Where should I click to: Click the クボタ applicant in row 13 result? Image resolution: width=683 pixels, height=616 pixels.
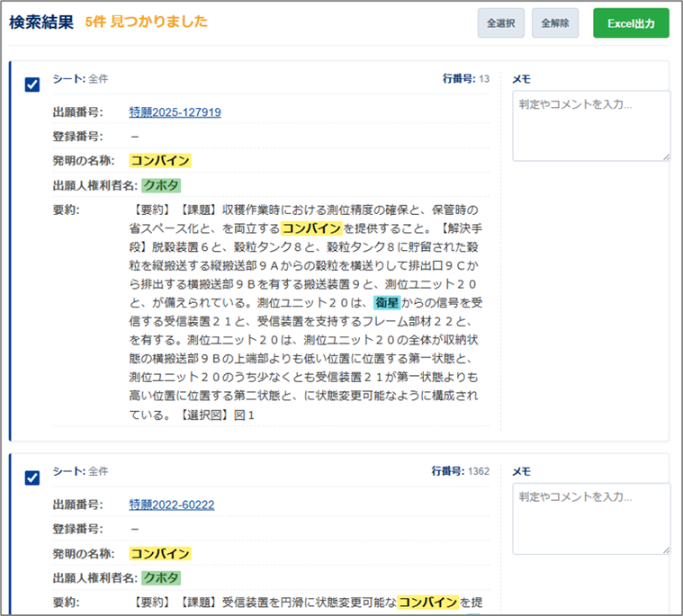pyautogui.click(x=161, y=185)
